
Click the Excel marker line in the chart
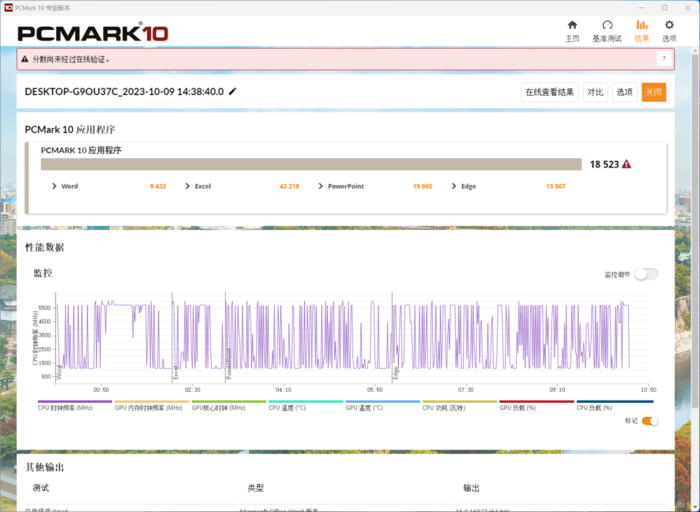(x=172, y=338)
